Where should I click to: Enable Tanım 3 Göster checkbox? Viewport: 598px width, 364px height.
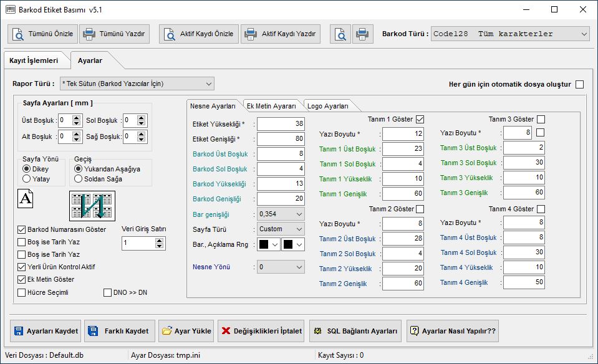(x=541, y=119)
